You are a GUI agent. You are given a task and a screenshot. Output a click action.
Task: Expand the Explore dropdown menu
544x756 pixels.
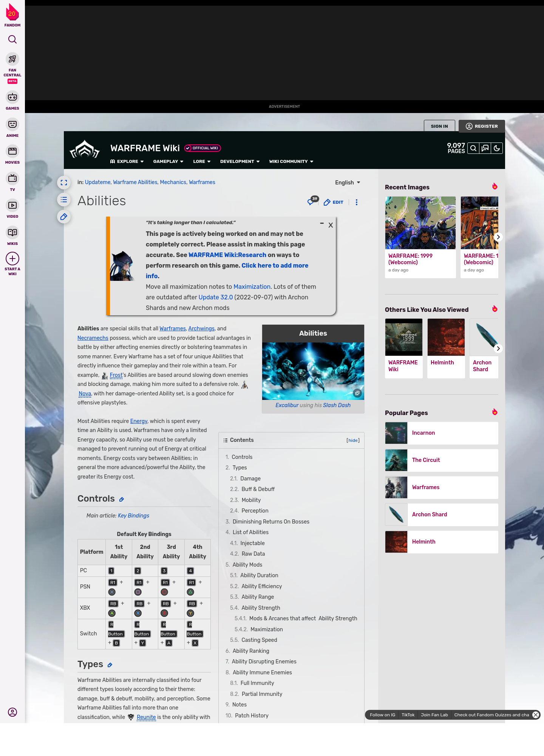pyautogui.click(x=127, y=161)
